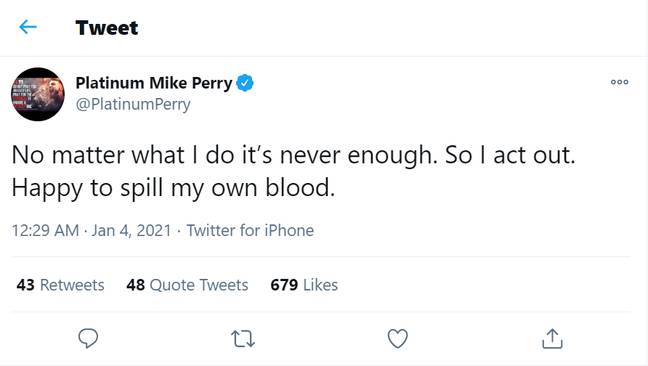Click the line "Happy to spill my own blood."

pyautogui.click(x=173, y=188)
